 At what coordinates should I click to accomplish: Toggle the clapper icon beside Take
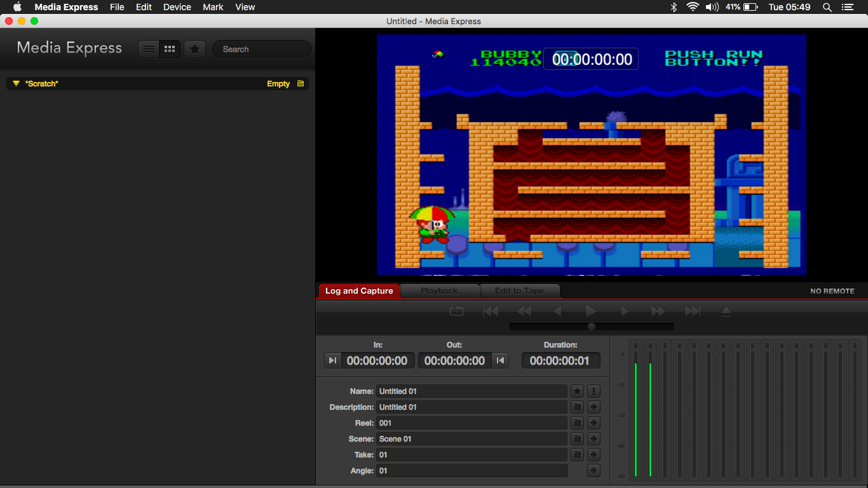tap(577, 455)
